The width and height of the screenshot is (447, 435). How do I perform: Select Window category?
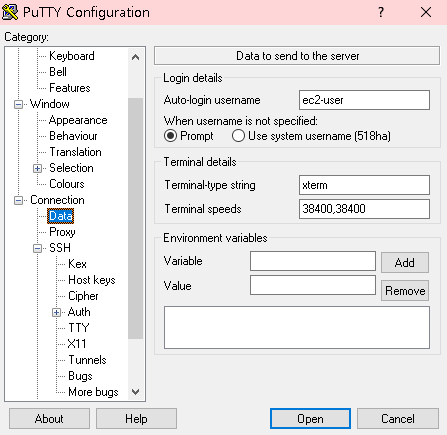coord(50,104)
